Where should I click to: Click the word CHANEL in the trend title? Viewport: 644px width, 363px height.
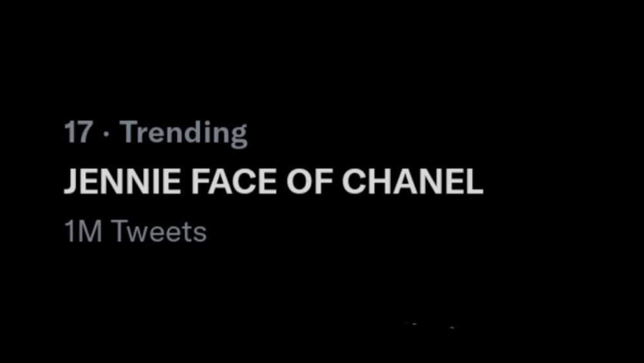click(413, 182)
